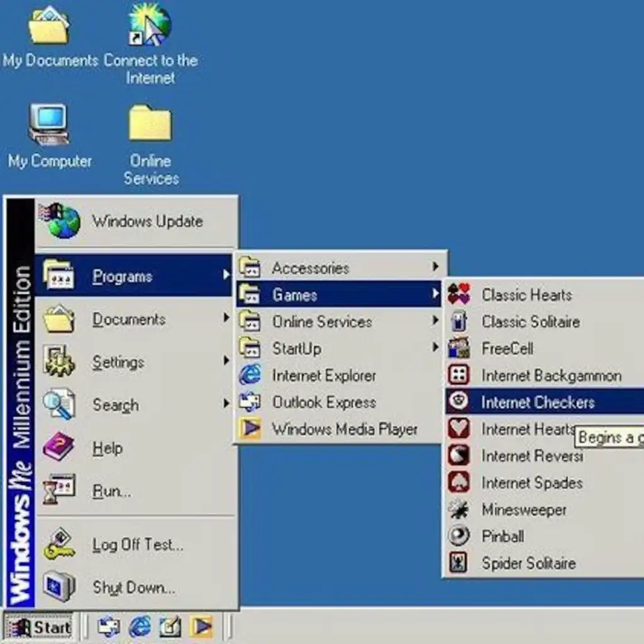
Task: Expand the Online Services submenu arrow in Programs
Action: (x=435, y=320)
